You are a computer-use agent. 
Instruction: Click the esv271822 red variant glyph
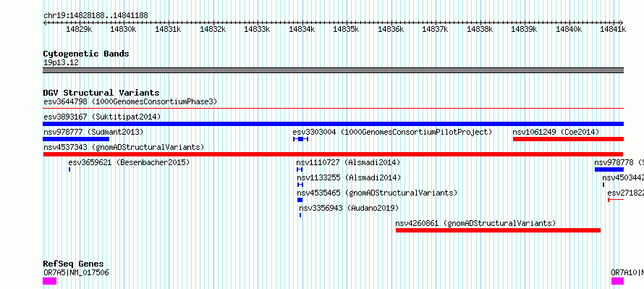[616, 200]
